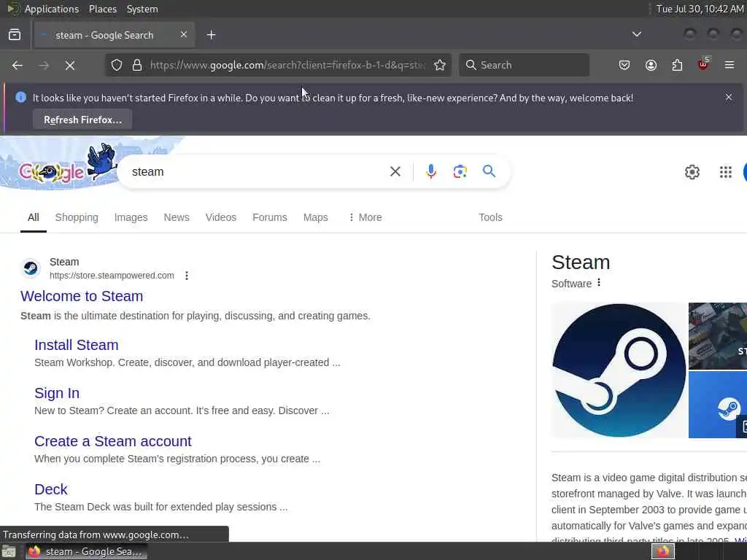Expand the More search filters menu
This screenshot has height=560, width=747.
pyautogui.click(x=365, y=217)
